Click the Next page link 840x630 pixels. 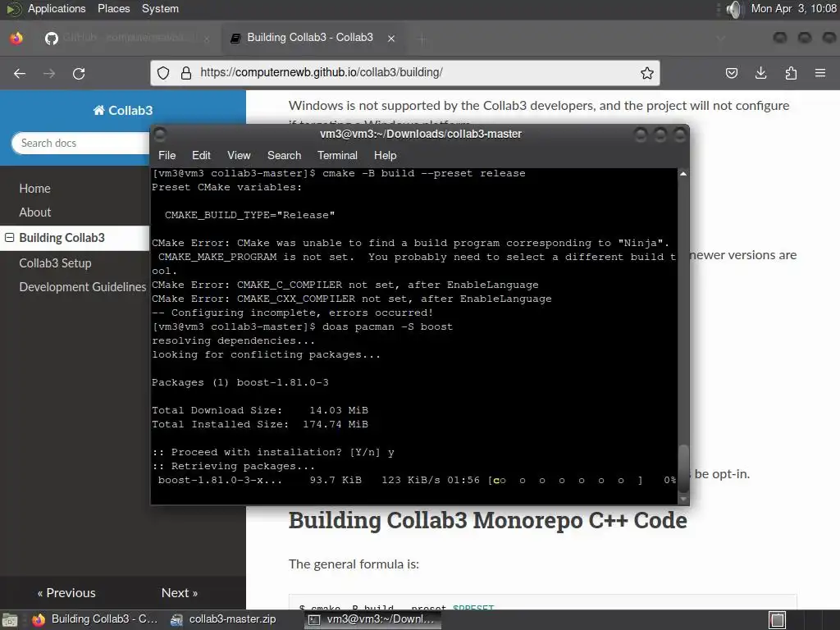tap(180, 593)
